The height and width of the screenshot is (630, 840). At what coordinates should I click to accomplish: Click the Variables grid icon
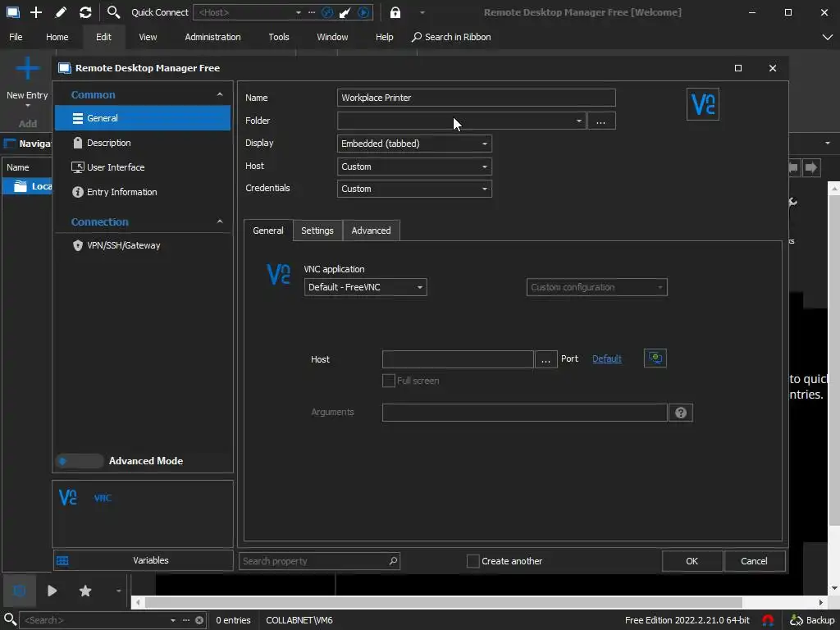click(x=62, y=560)
